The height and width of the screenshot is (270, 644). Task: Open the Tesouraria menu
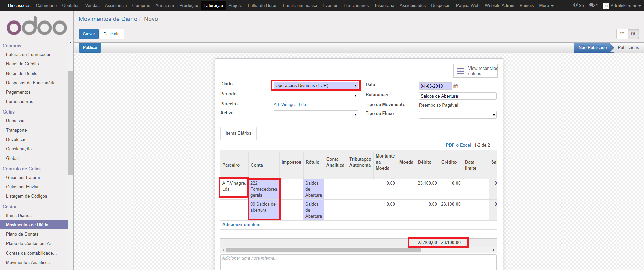[x=384, y=6]
